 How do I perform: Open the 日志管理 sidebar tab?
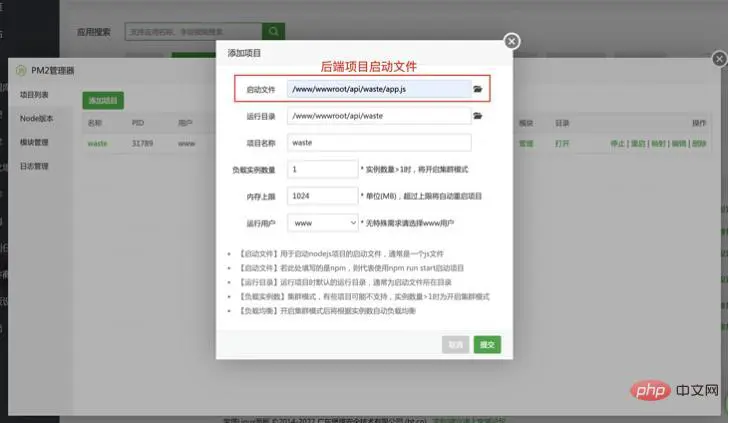click(34, 166)
